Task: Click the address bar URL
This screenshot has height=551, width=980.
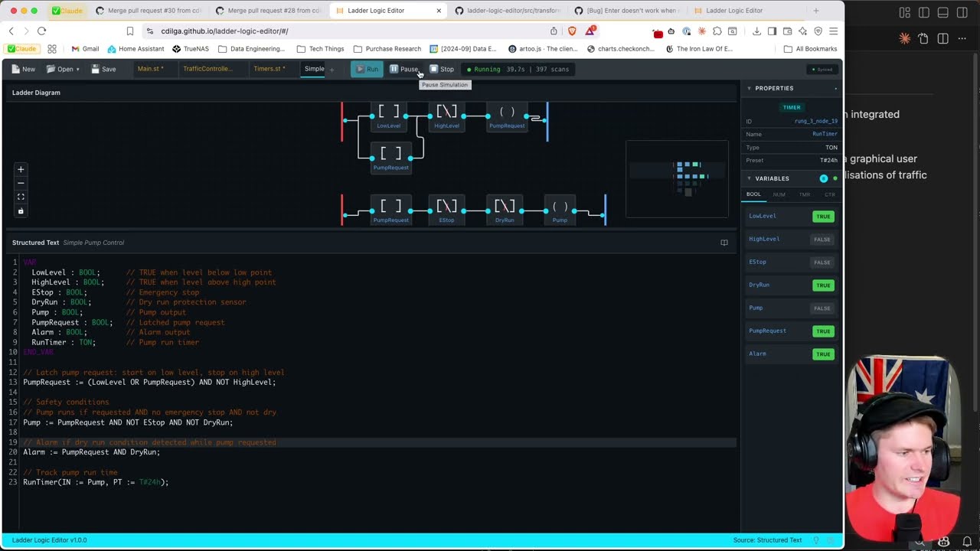Action: coord(224,31)
